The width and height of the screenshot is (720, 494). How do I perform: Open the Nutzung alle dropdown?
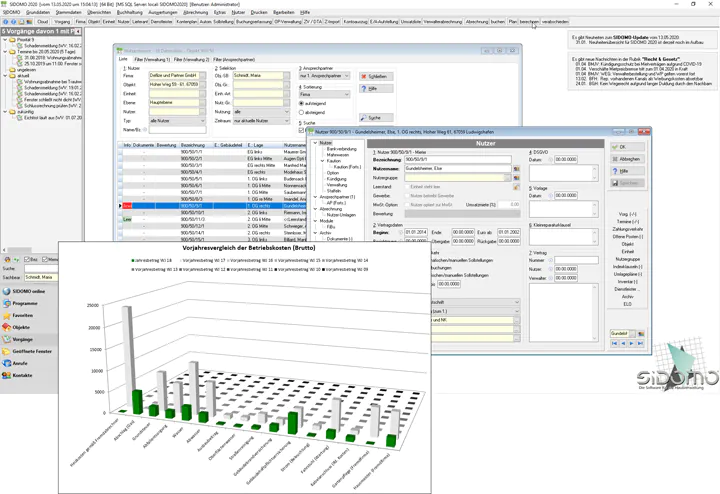[x=261, y=112]
